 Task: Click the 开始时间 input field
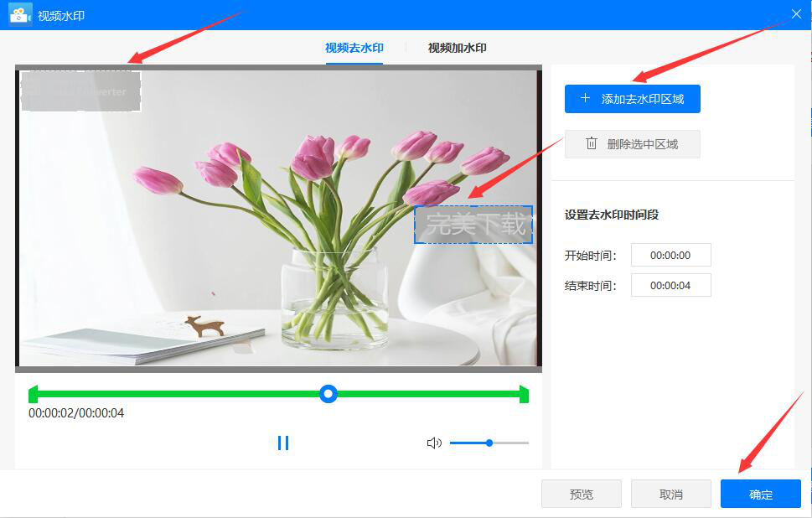pyautogui.click(x=670, y=256)
